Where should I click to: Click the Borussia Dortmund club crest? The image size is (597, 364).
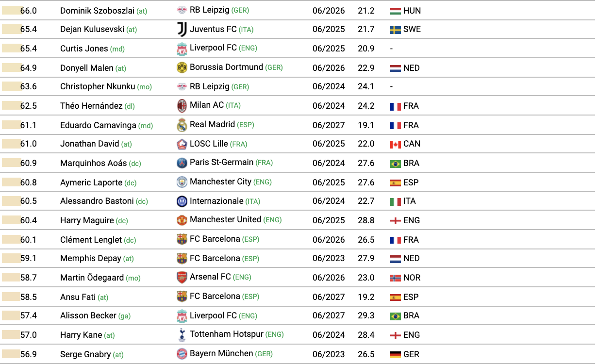pos(182,68)
